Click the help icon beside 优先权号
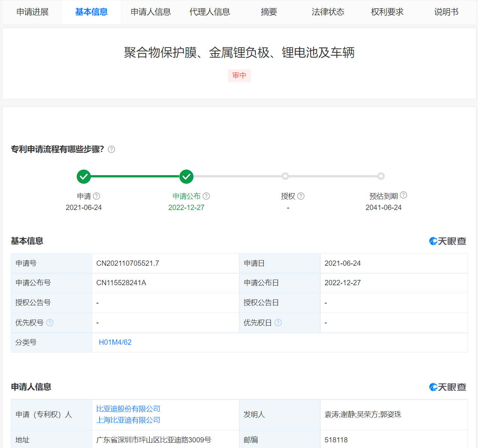This screenshot has height=448, width=478. click(x=50, y=323)
